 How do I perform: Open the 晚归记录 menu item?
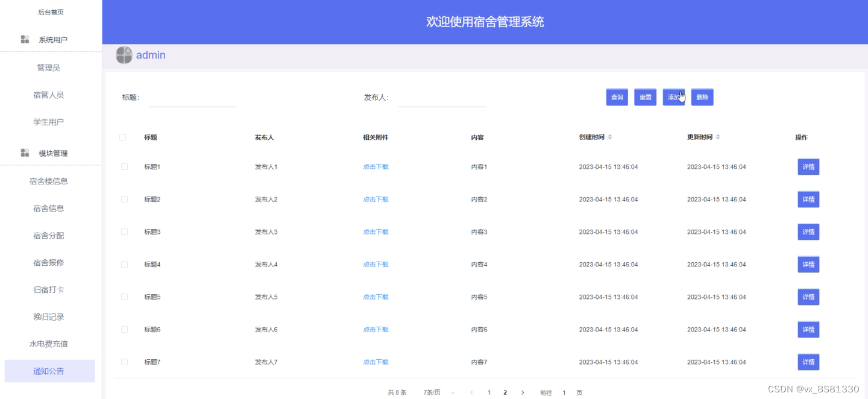49,317
